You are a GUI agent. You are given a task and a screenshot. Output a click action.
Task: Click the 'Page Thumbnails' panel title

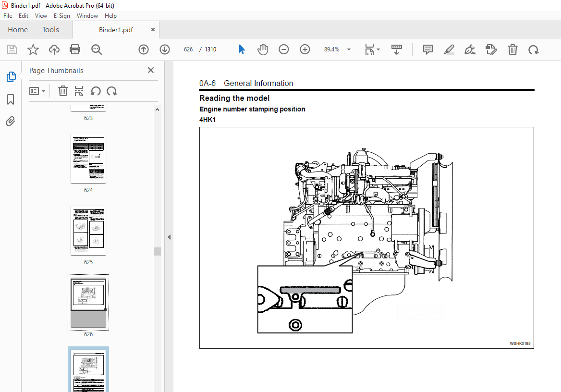tap(56, 71)
